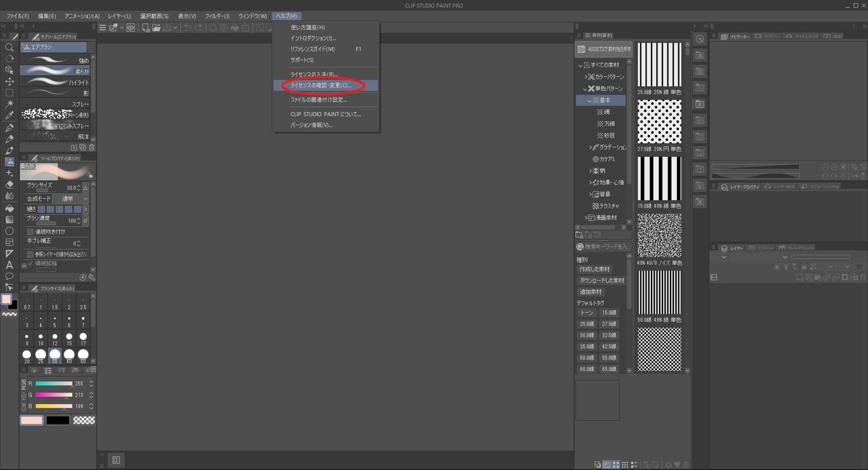Click the Quick Access magnifier panel icon

pyautogui.click(x=699, y=38)
